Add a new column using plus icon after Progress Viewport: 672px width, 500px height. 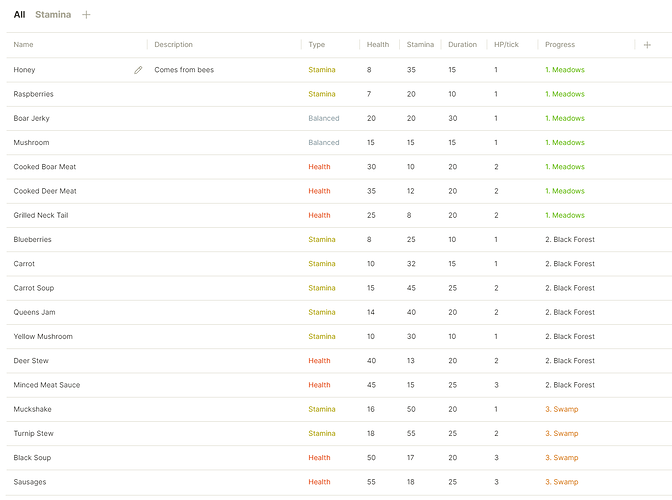[647, 45]
